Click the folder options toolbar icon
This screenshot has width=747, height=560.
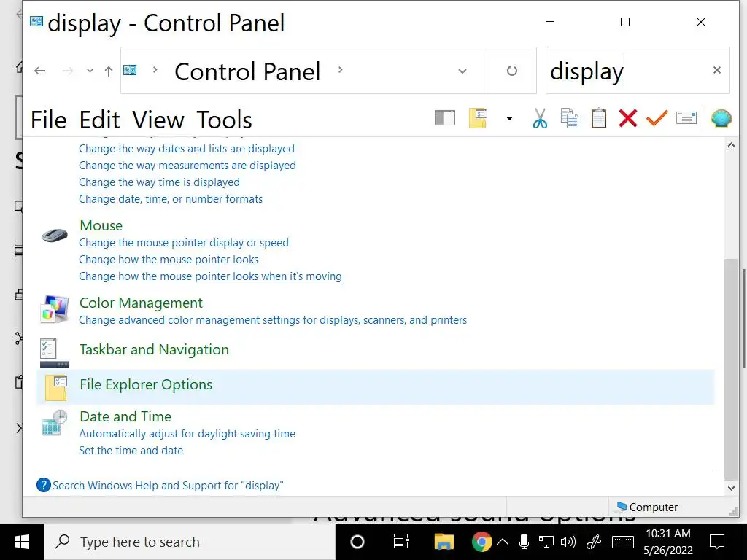click(x=478, y=118)
